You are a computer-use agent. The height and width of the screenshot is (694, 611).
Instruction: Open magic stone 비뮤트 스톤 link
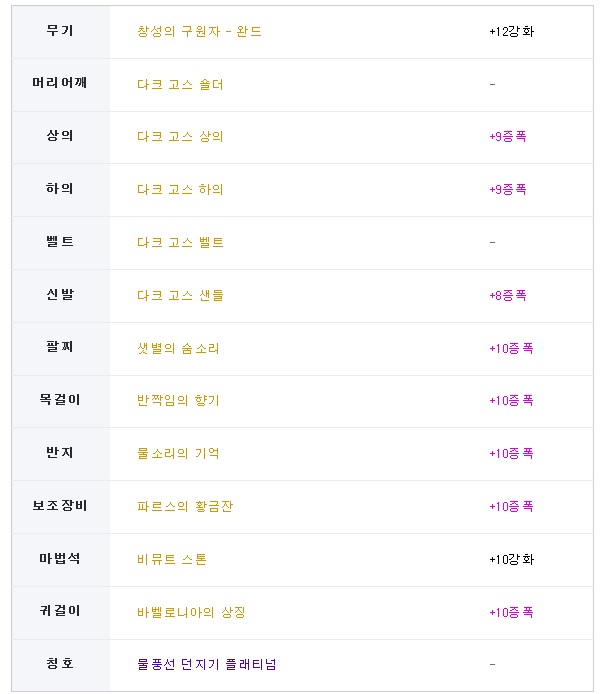coord(172,559)
